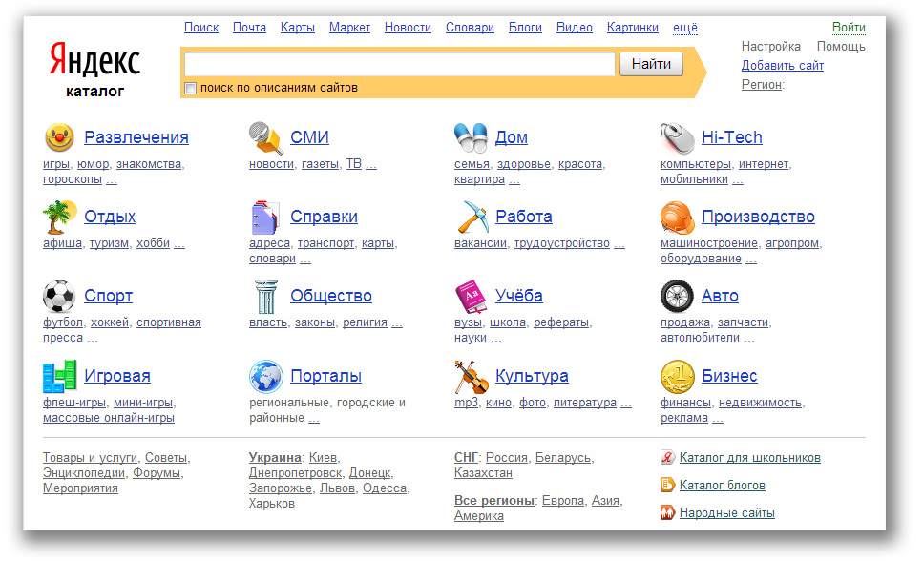Click the violin Культура icon
This screenshot has height=561, width=924.
pos(472,377)
